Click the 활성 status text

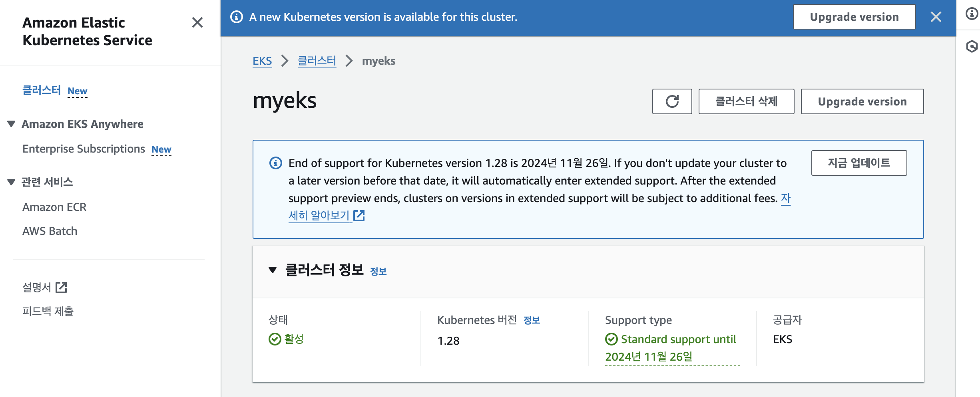click(294, 339)
